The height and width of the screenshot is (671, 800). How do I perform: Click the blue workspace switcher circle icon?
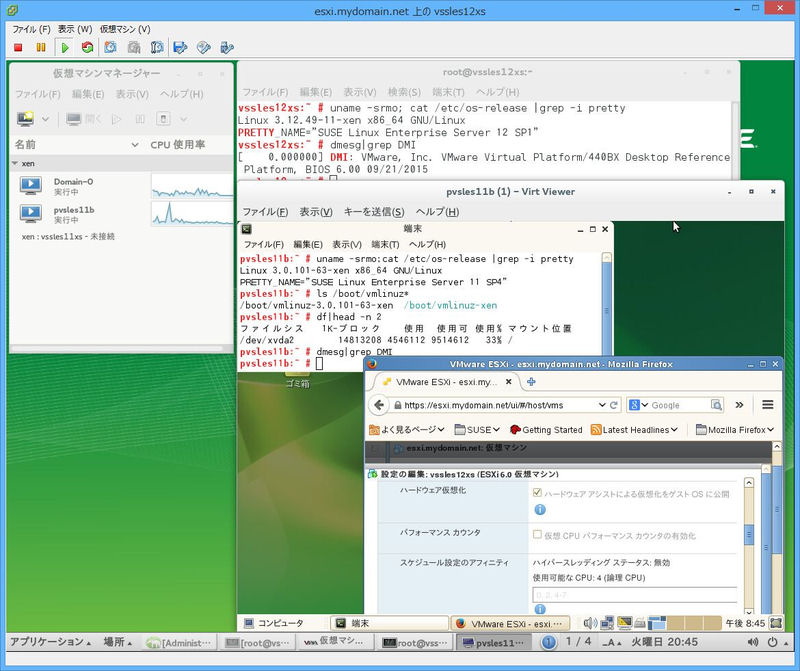tap(548, 642)
